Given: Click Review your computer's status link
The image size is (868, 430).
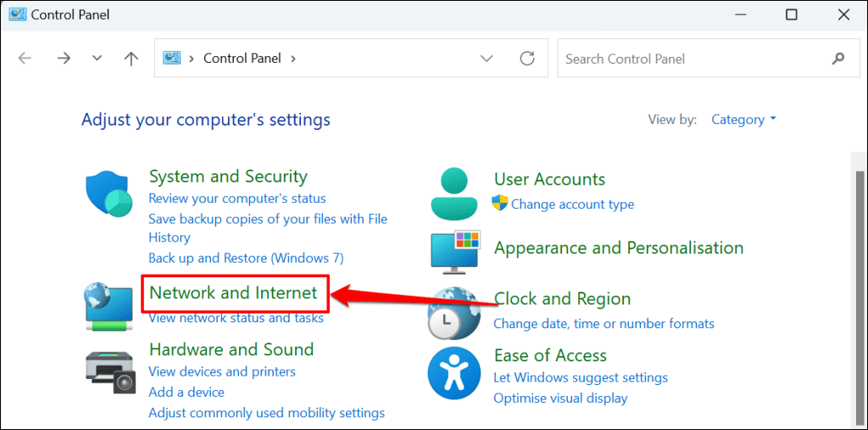Looking at the screenshot, I should coord(237,198).
